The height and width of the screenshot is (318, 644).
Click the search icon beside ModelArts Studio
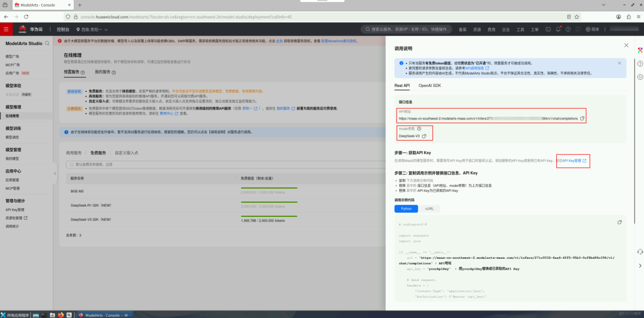[x=47, y=43]
